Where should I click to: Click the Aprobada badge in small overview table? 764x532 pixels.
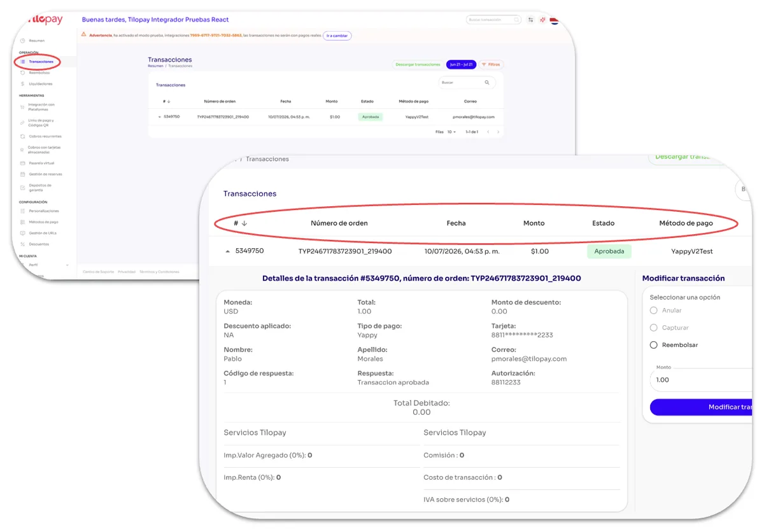pyautogui.click(x=371, y=117)
